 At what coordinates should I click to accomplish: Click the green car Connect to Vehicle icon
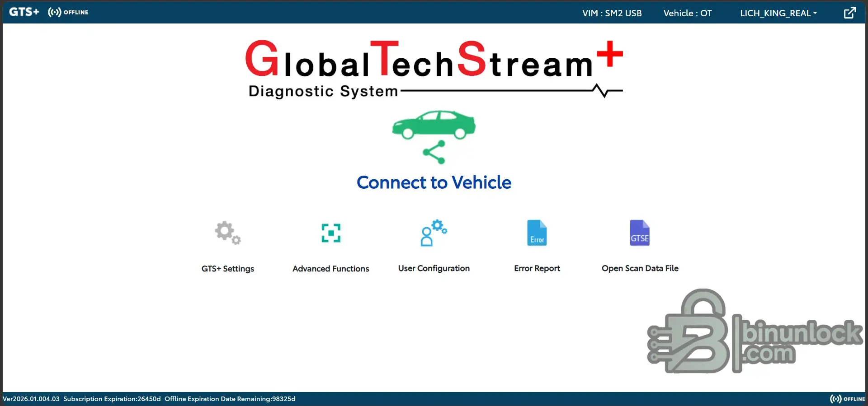[434, 125]
